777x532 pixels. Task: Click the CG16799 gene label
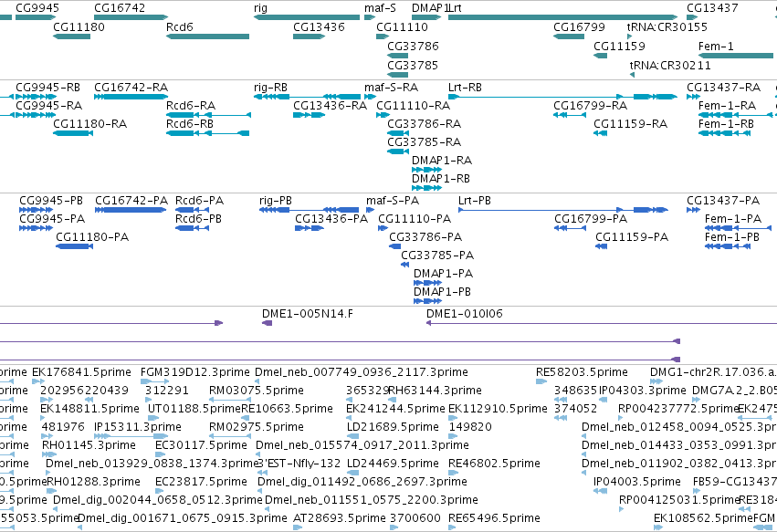click(x=579, y=26)
